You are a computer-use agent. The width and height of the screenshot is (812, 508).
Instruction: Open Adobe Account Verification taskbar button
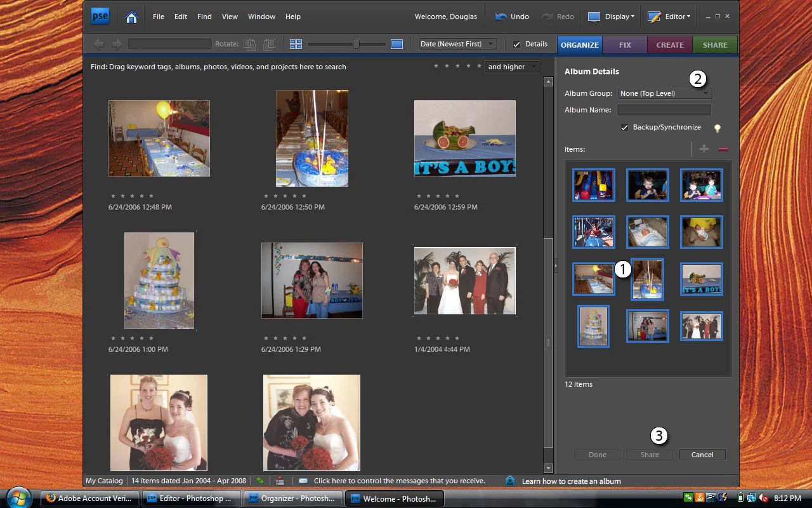[89, 498]
